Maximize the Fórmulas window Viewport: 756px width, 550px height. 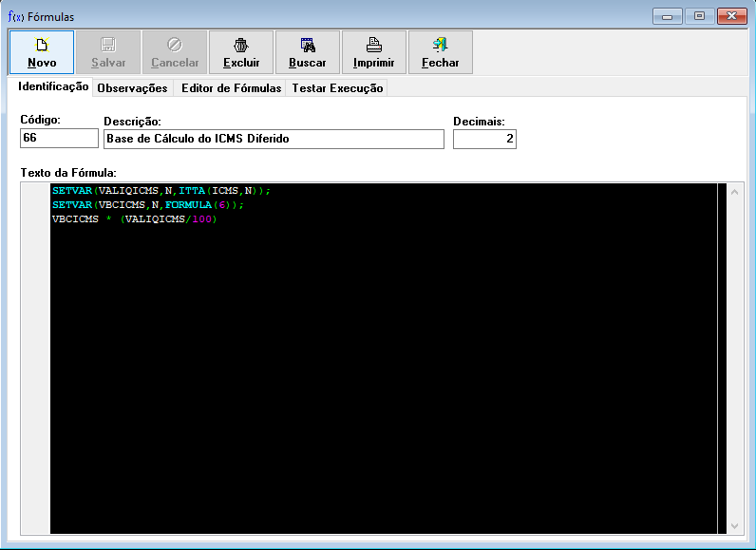click(699, 16)
